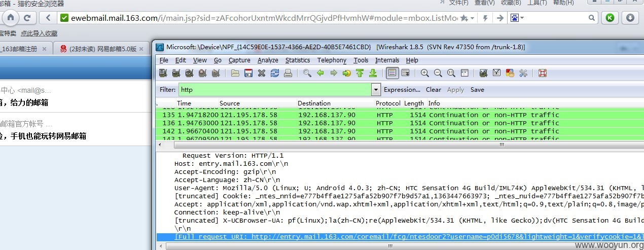Find a packet magnifier icon
This screenshot has height=250, width=644.
click(x=307, y=73)
